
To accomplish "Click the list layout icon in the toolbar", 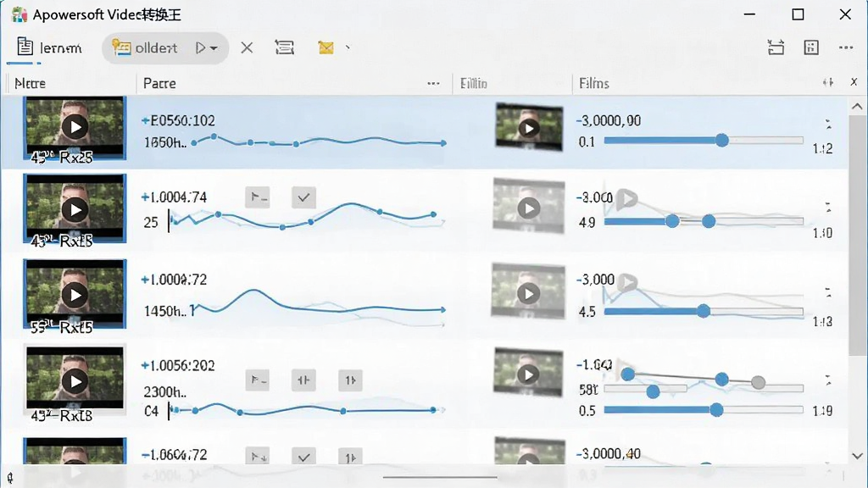I will [x=285, y=47].
